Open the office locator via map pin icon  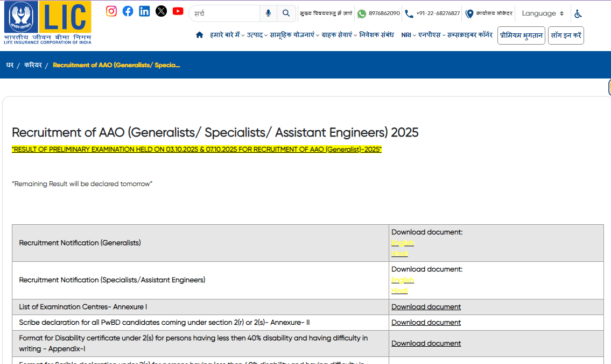[470, 13]
